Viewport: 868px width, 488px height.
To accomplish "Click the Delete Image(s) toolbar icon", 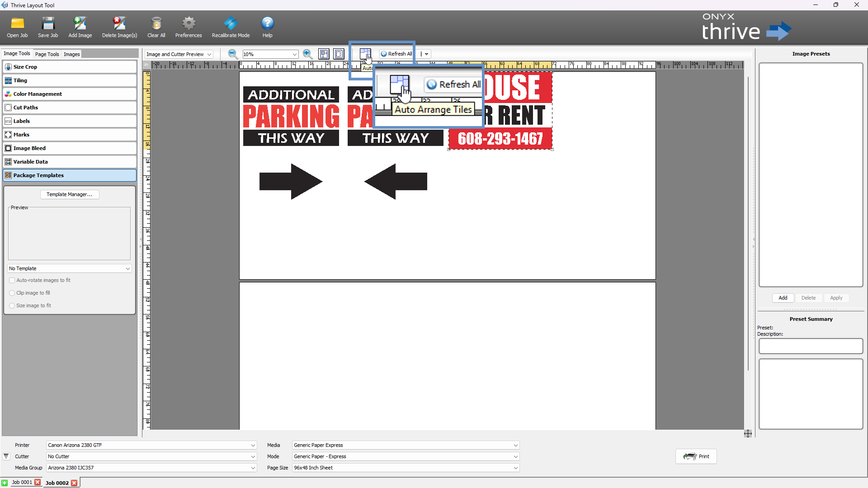I will coord(119,27).
